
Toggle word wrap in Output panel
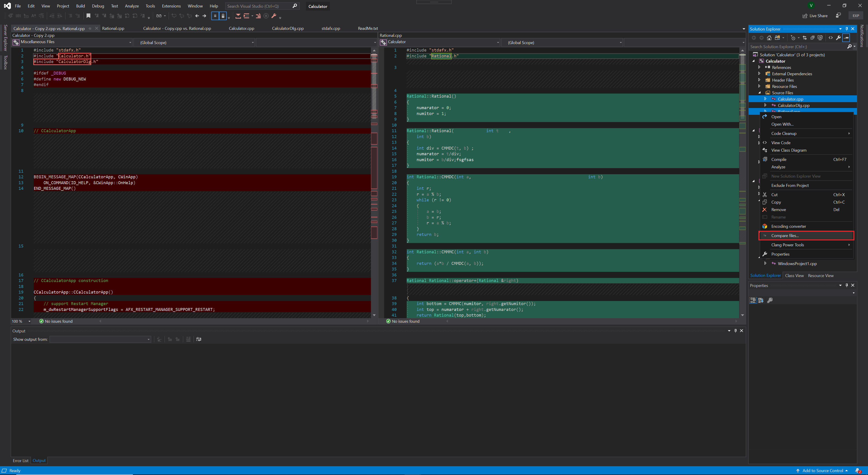click(199, 339)
